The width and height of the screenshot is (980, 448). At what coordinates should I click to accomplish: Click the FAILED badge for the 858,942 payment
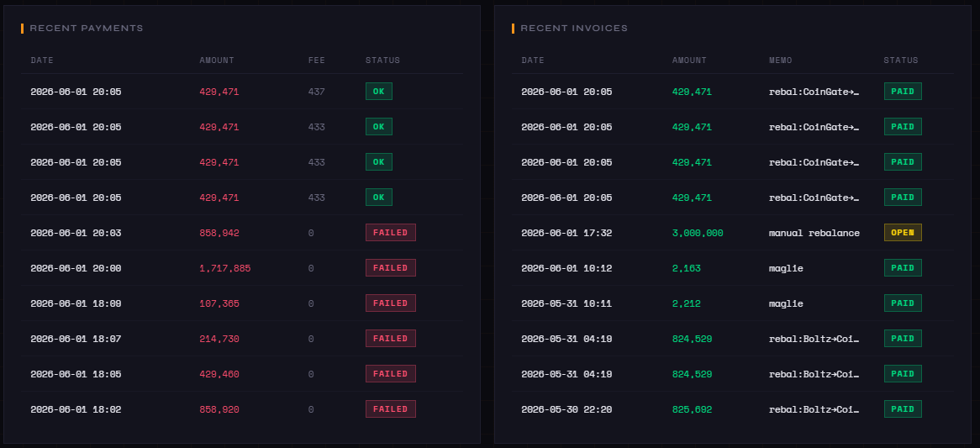click(391, 233)
